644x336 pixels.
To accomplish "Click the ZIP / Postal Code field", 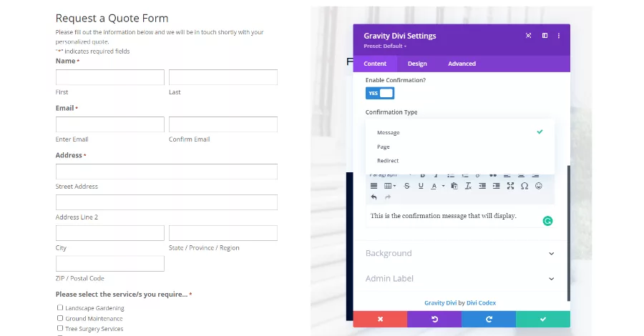I will pos(110,263).
